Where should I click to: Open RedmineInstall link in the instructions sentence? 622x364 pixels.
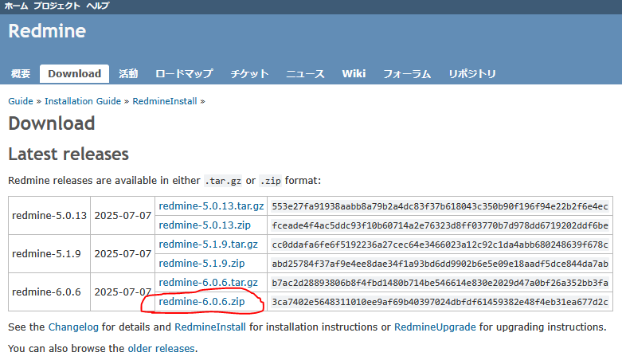point(210,327)
